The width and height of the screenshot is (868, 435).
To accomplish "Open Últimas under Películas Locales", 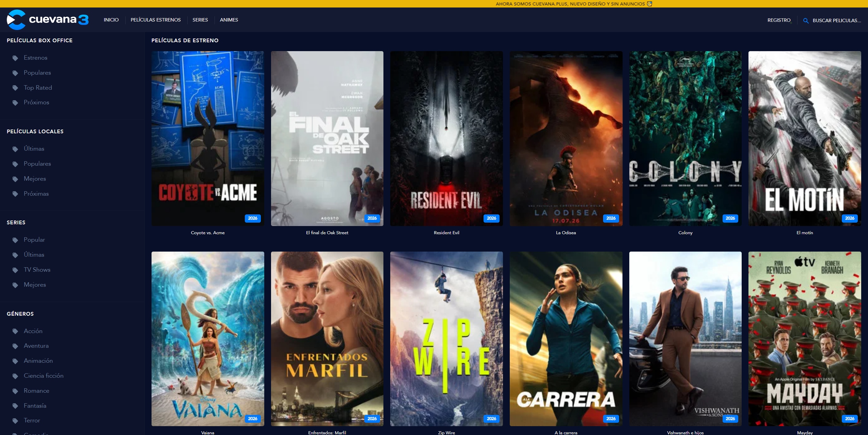I will coord(34,149).
